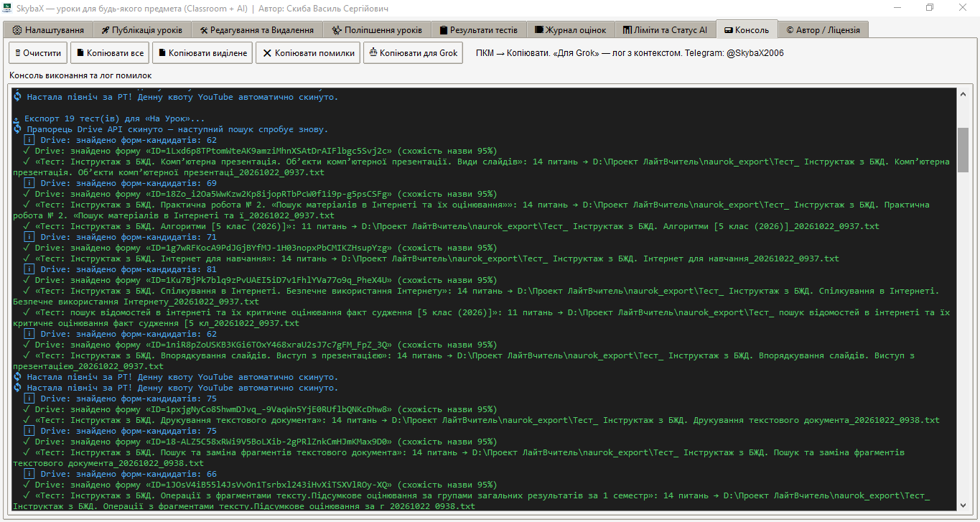
Task: Click the X icon on Копіювати помилки
Action: 267,53
